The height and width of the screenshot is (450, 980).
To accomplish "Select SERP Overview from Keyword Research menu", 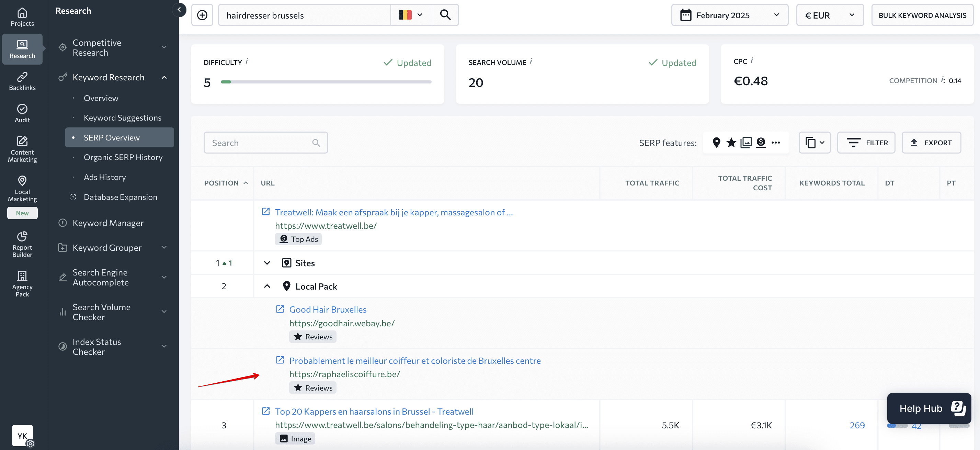I will tap(112, 137).
